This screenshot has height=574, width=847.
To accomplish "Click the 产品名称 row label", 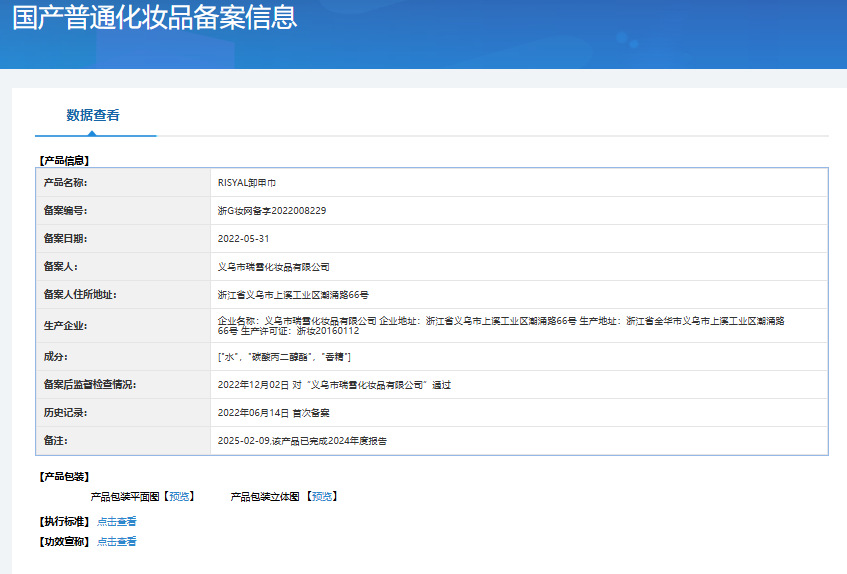I will coord(65,183).
